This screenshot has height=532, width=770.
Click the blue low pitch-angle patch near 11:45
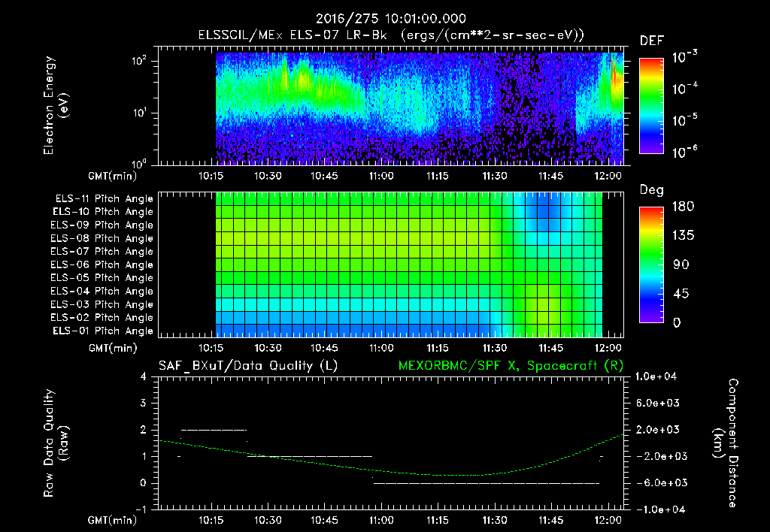[544, 211]
